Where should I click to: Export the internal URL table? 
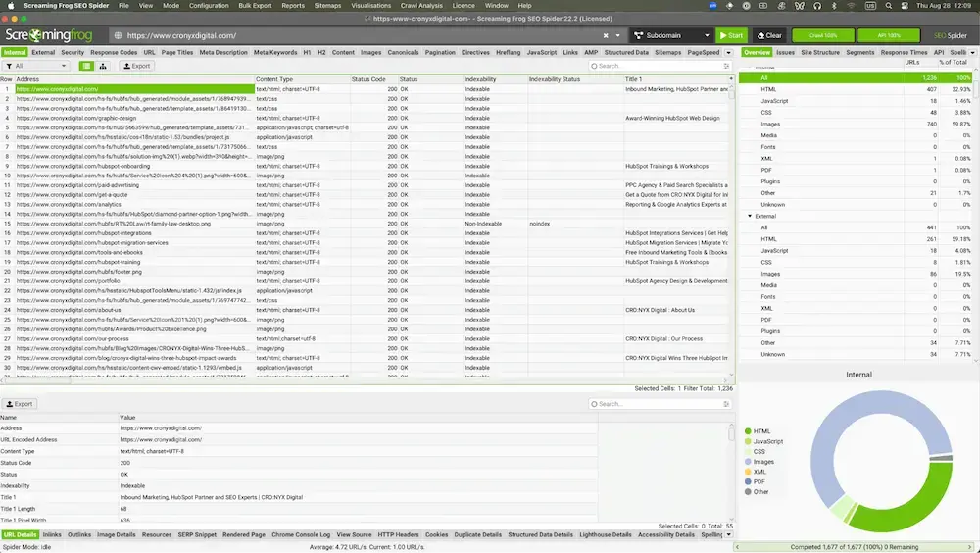[136, 66]
